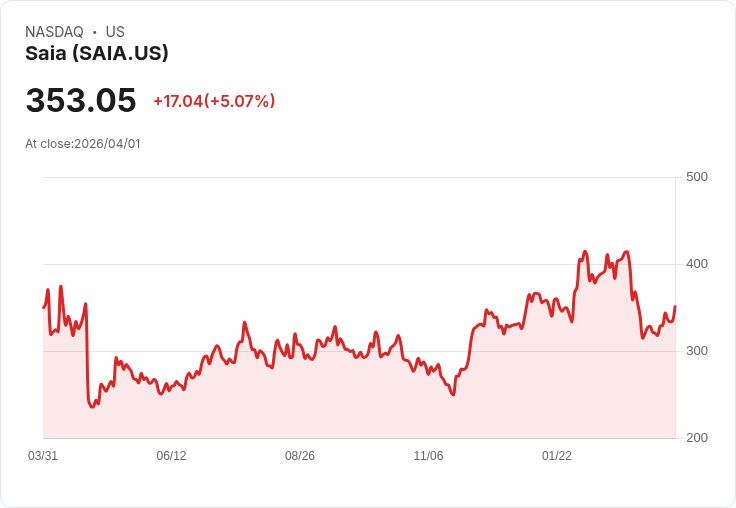Click the chart line's leftmost starting point
Image resolution: width=736 pixels, height=508 pixels.
click(x=44, y=307)
